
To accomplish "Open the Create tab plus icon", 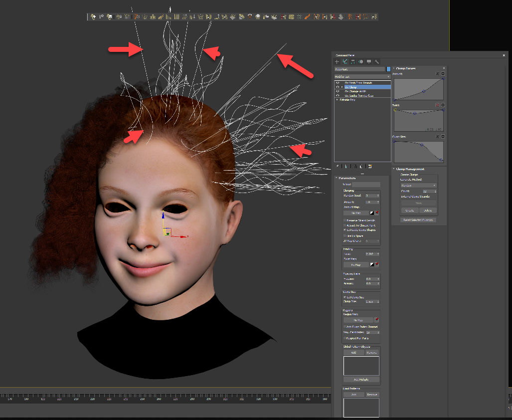I will [337, 61].
